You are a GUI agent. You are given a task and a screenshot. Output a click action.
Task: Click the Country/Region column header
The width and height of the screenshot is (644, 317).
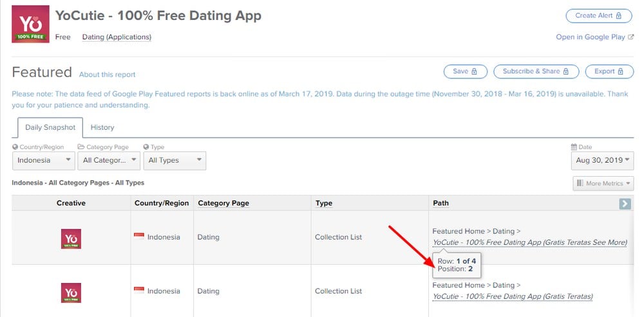pos(162,203)
